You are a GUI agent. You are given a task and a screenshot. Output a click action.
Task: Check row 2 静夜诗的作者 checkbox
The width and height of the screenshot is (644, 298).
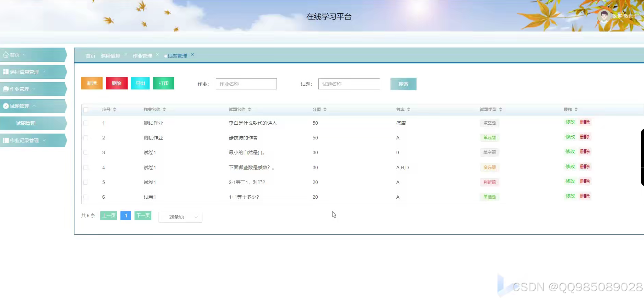[86, 138]
